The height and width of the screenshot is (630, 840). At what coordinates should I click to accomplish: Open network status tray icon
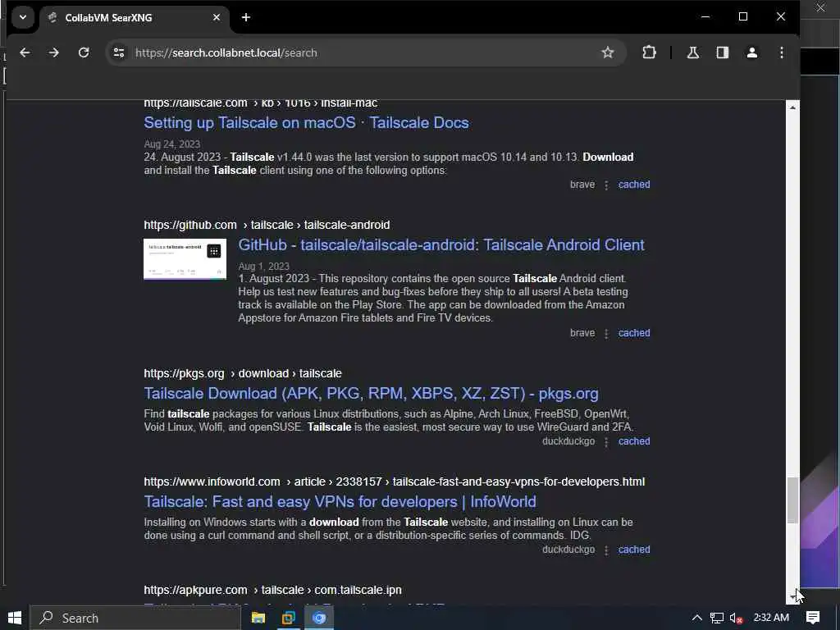tap(717, 618)
